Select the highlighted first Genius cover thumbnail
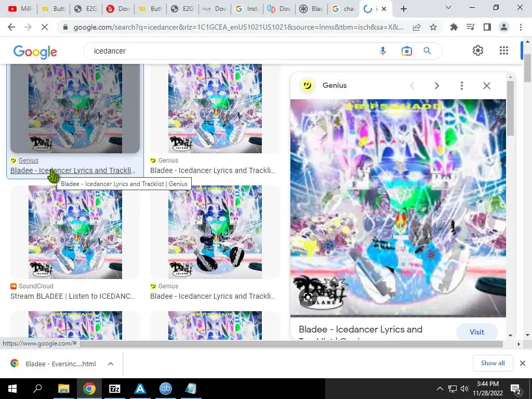The image size is (532, 399). click(x=75, y=109)
